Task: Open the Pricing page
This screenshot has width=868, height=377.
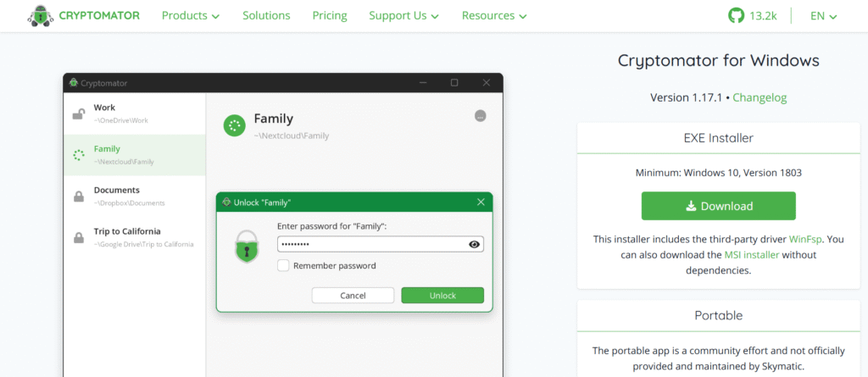Action: point(330,15)
